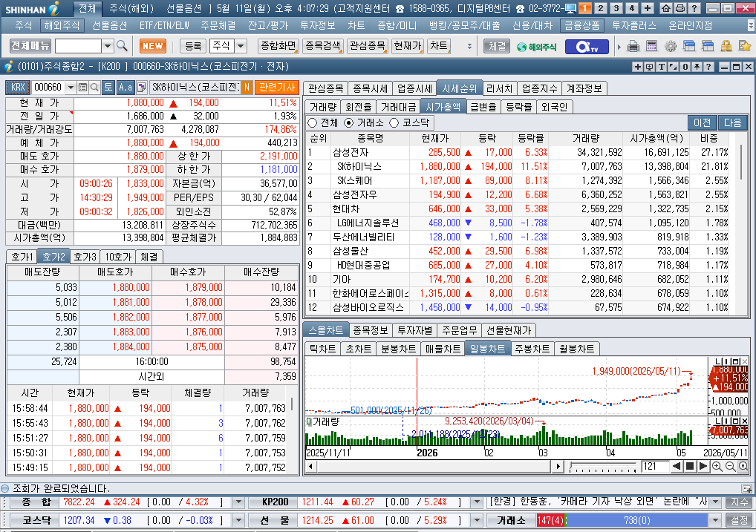Open the 주식 type dropdown in the toolbar
The width and height of the screenshot is (756, 532).
(x=240, y=46)
